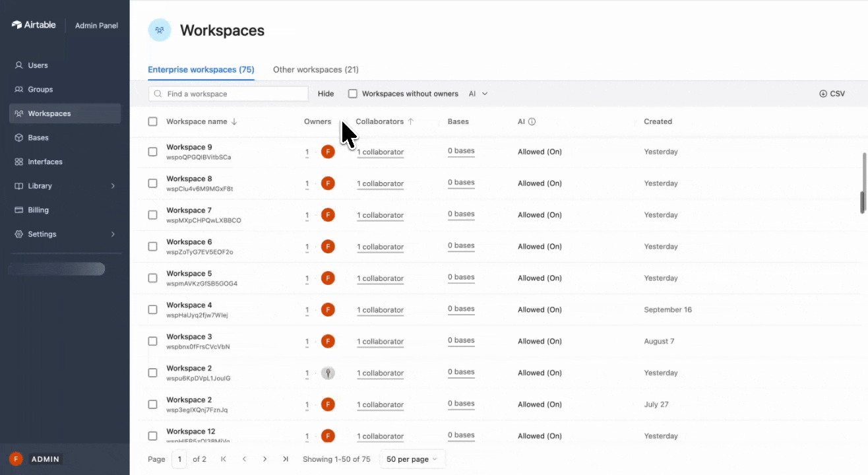
Task: Switch to Other workspaces tab
Action: (316, 69)
